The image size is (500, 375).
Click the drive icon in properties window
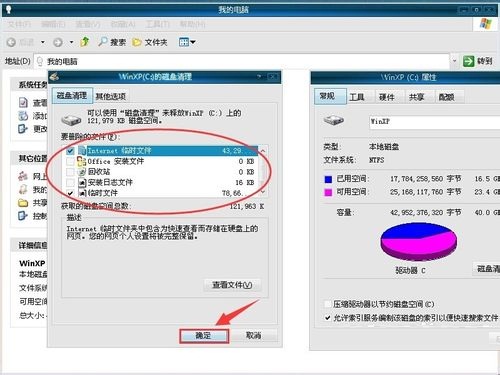(x=334, y=120)
